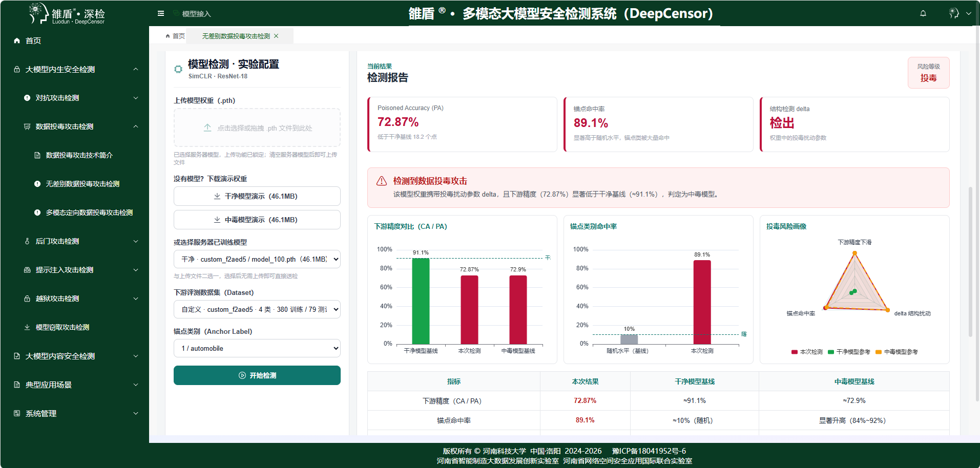The width and height of the screenshot is (980, 468).
Task: Toggle the sidebar hamburger menu icon
Action: (x=161, y=13)
